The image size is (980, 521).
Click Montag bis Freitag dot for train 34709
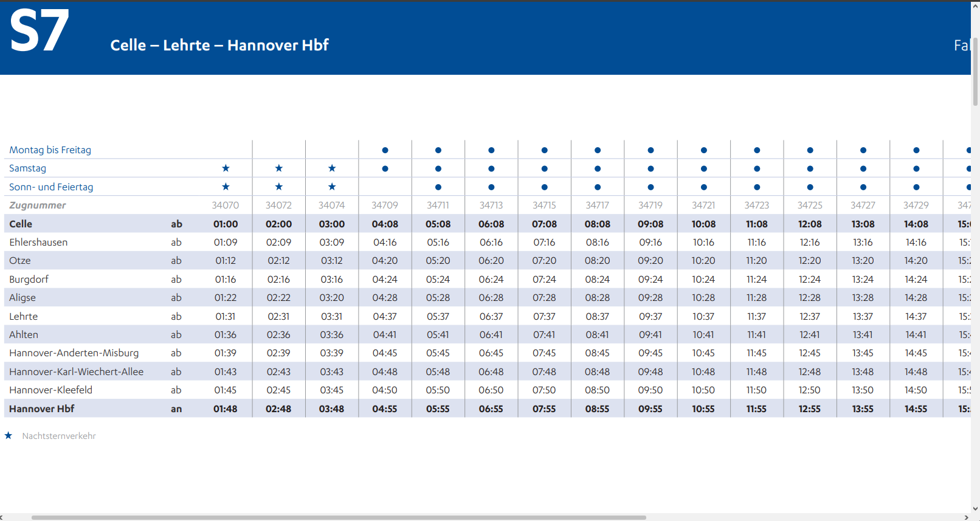pyautogui.click(x=385, y=150)
